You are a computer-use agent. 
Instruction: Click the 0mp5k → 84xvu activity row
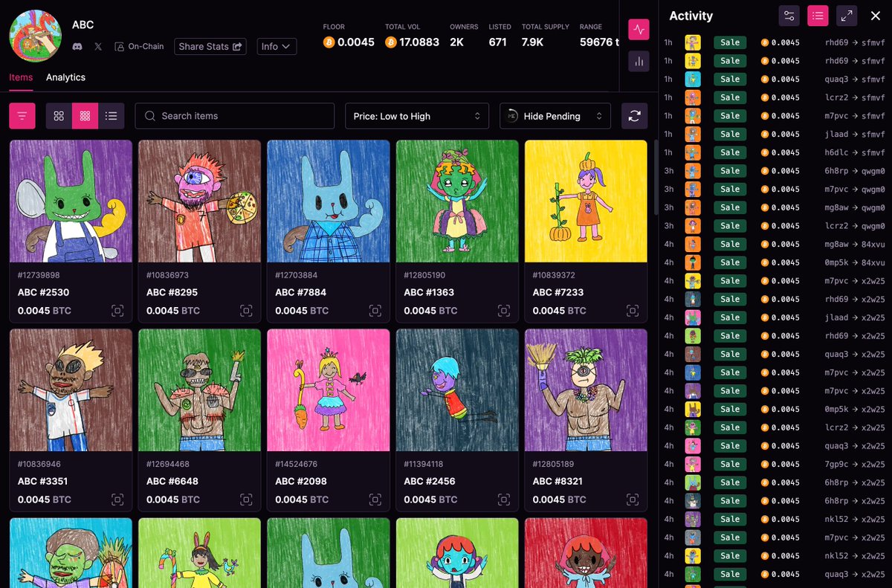(x=775, y=262)
